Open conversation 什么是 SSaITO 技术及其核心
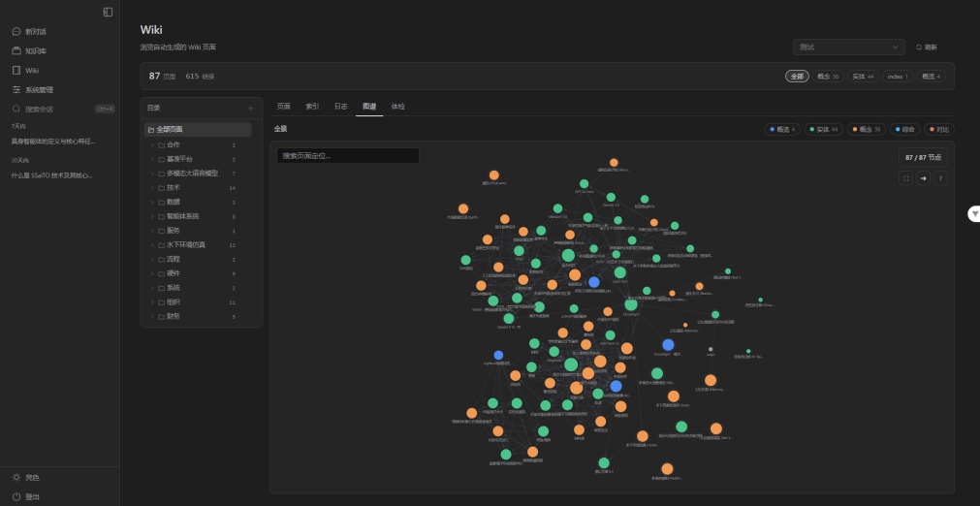Image resolution: width=980 pixels, height=506 pixels. click(52, 175)
